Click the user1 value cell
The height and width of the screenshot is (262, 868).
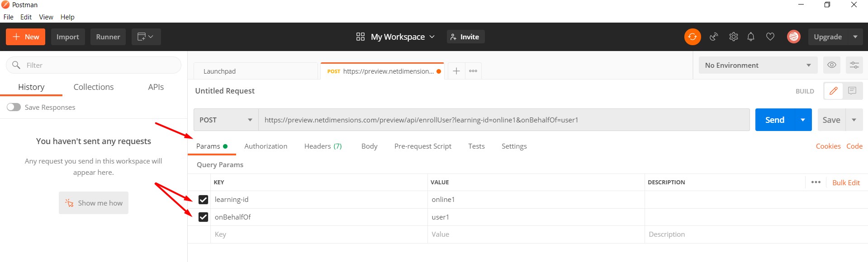[536, 217]
